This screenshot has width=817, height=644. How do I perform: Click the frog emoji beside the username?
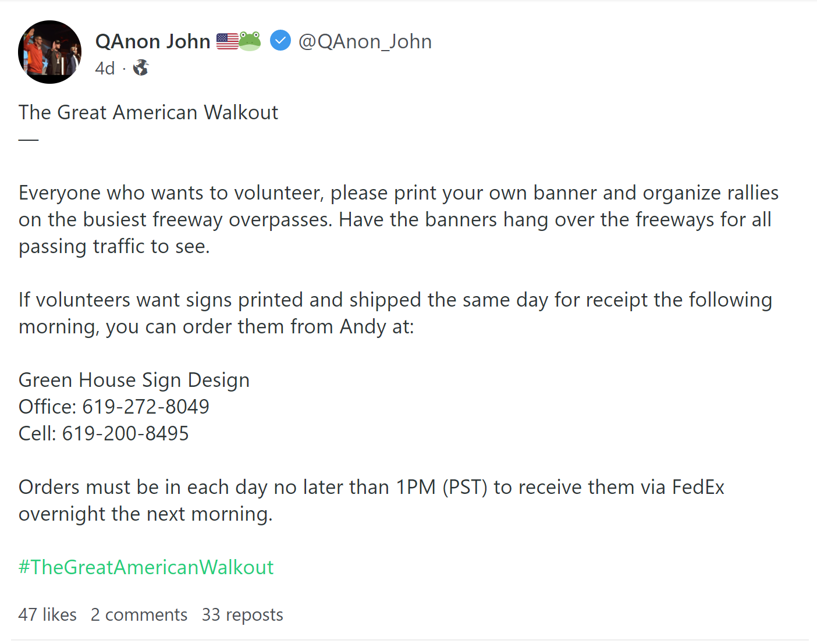point(249,40)
